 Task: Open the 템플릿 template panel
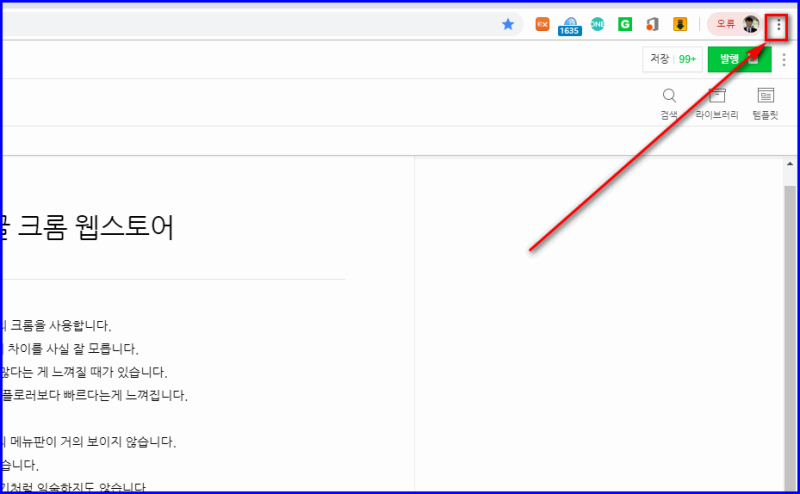765,104
